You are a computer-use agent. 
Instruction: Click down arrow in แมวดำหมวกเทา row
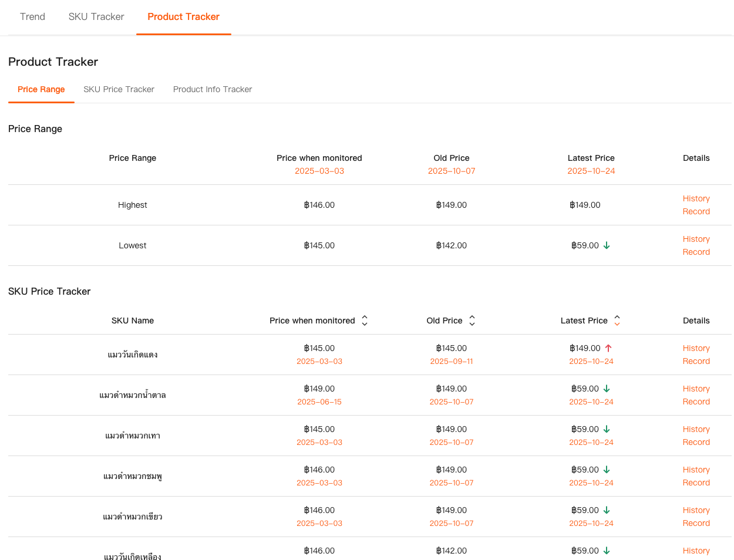[607, 429]
